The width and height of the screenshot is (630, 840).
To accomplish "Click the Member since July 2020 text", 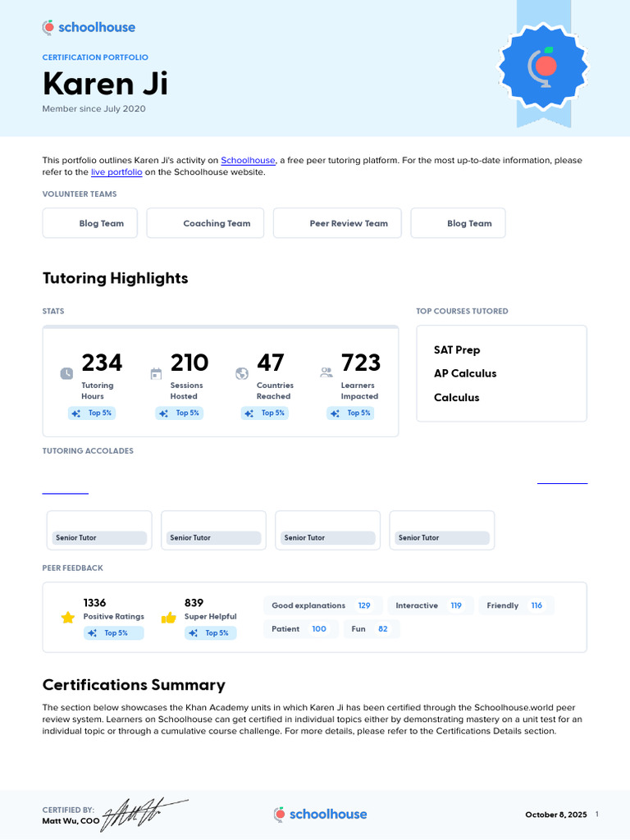I will click(94, 109).
